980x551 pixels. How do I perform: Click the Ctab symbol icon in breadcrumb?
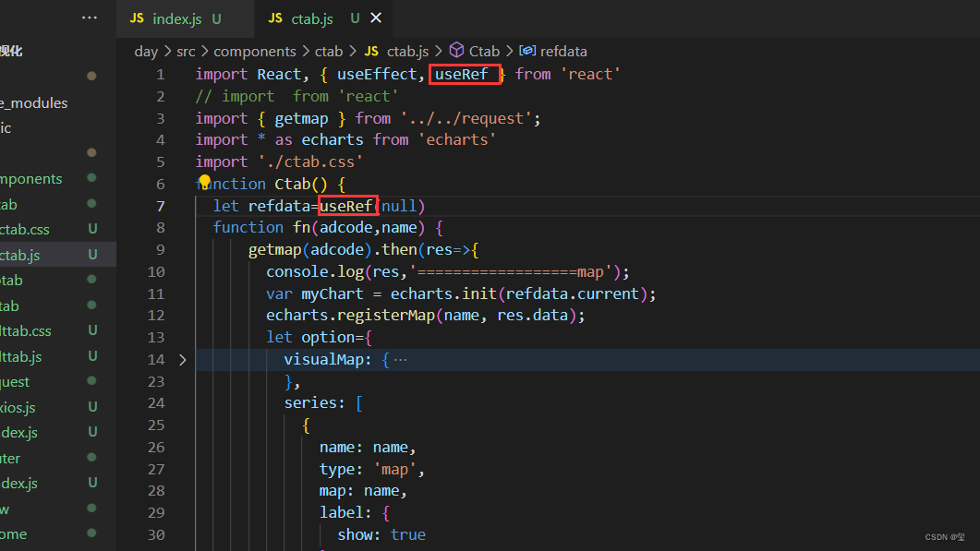[x=456, y=51]
